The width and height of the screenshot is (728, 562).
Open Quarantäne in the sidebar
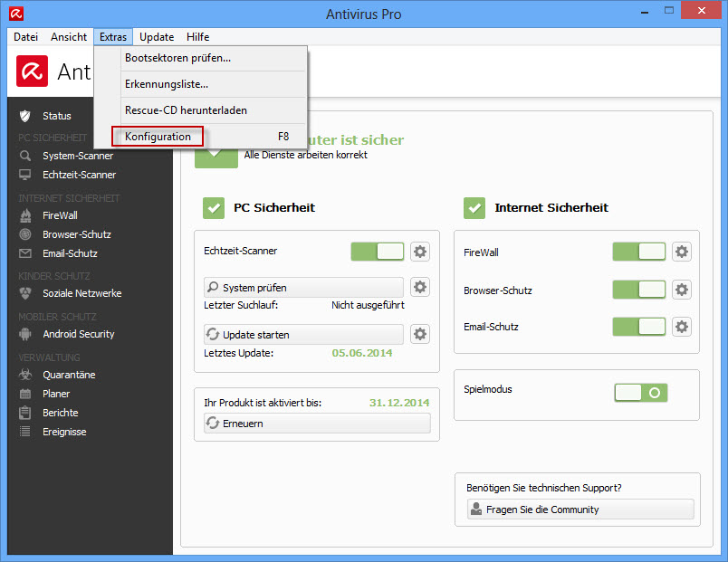coord(69,375)
